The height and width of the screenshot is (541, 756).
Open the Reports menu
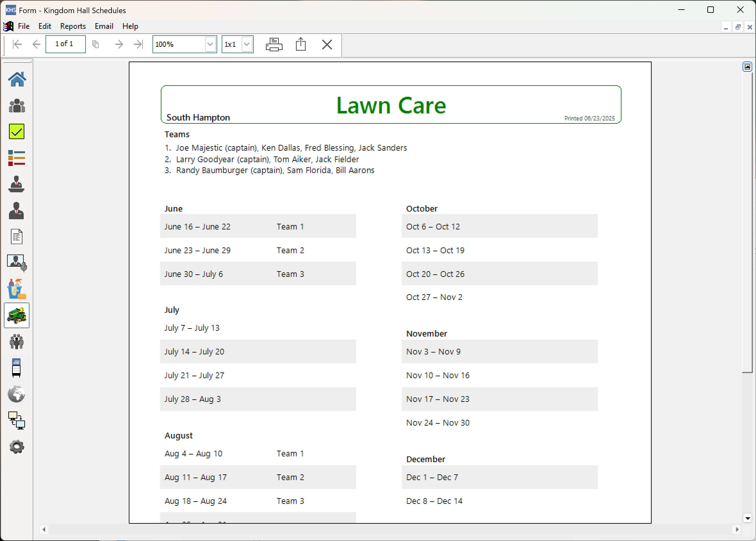[73, 26]
